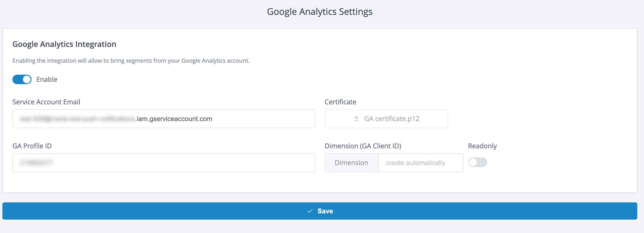
Task: Click the Dimension prefix box
Action: coord(351,163)
